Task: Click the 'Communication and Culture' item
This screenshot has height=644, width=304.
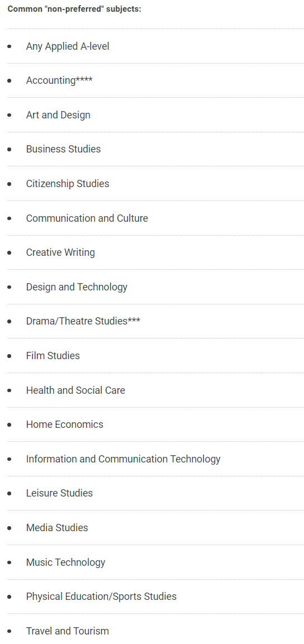Action: tap(87, 218)
